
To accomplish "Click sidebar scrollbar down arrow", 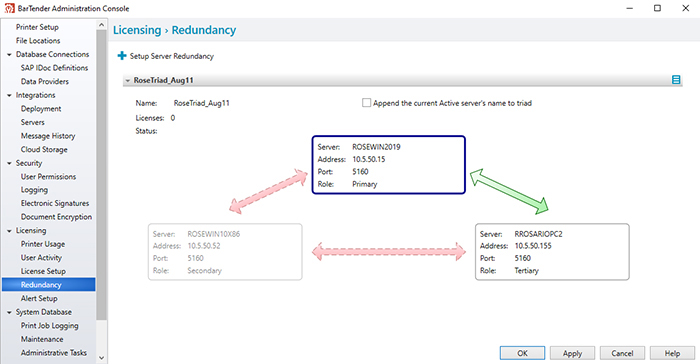I will tap(101, 358).
